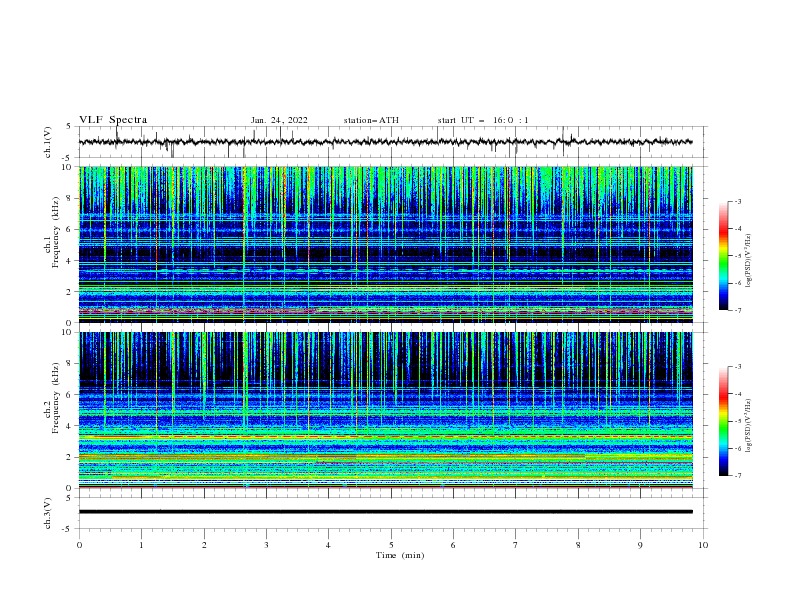
Task: Click the "-3" label on ch.1 colorbar
Action: (737, 201)
